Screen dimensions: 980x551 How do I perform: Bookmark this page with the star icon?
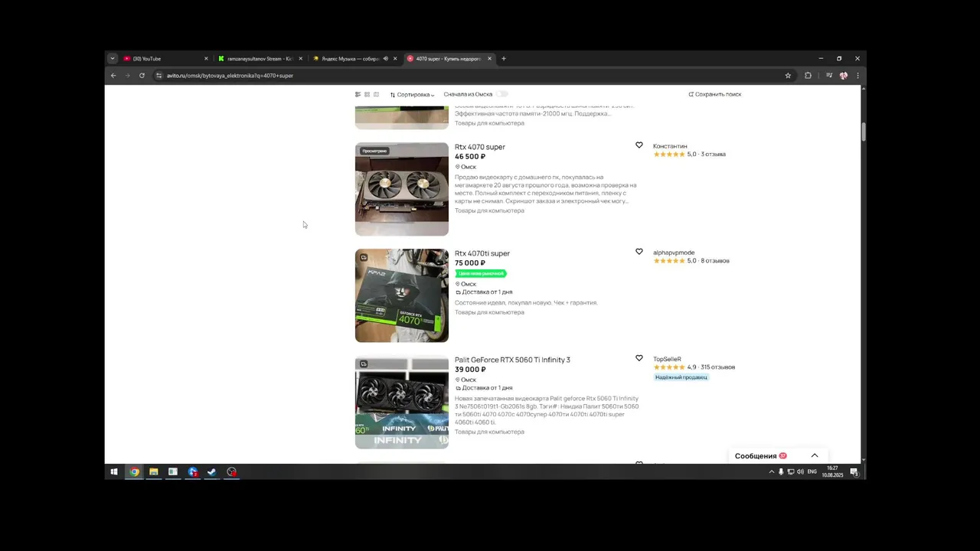click(x=788, y=76)
